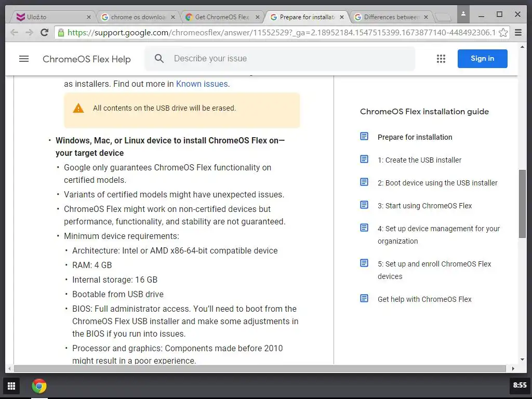The width and height of the screenshot is (532, 399).
Task: Open the ChromeOS Flex Help main menu
Action: (x=24, y=59)
